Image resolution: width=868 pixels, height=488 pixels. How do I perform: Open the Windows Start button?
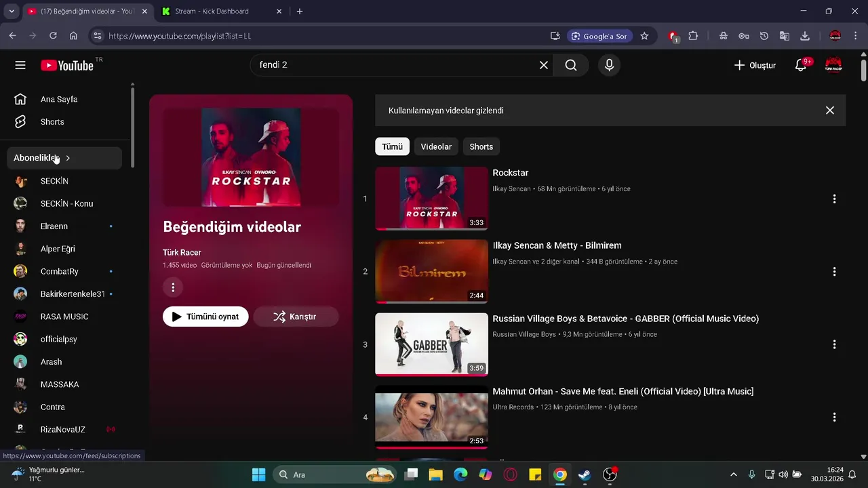click(x=259, y=474)
